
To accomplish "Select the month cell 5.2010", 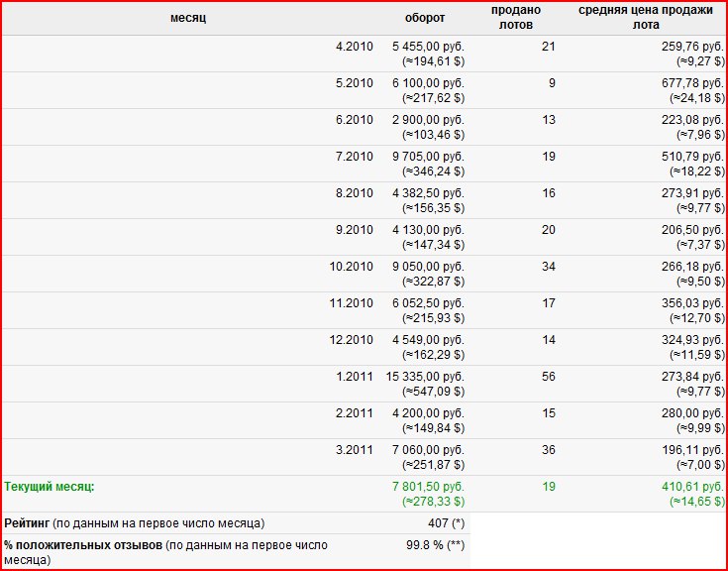I will point(355,83).
